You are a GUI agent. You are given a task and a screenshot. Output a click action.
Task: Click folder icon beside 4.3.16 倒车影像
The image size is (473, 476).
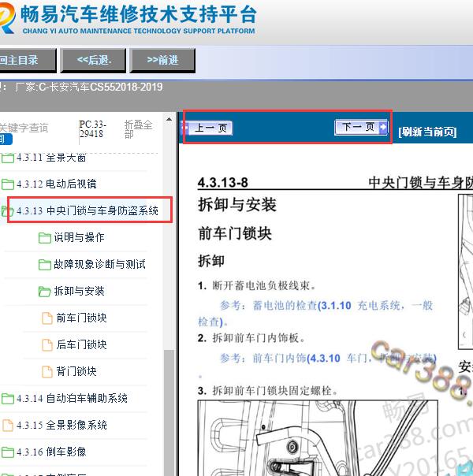point(8,452)
